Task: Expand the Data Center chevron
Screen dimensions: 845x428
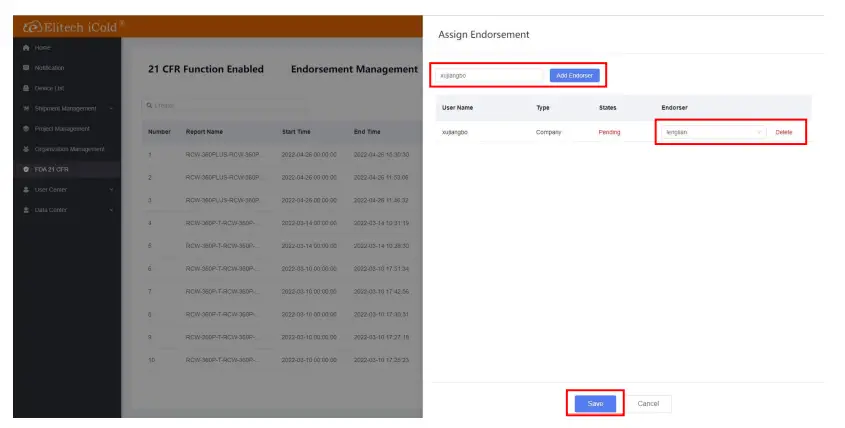Action: point(111,210)
